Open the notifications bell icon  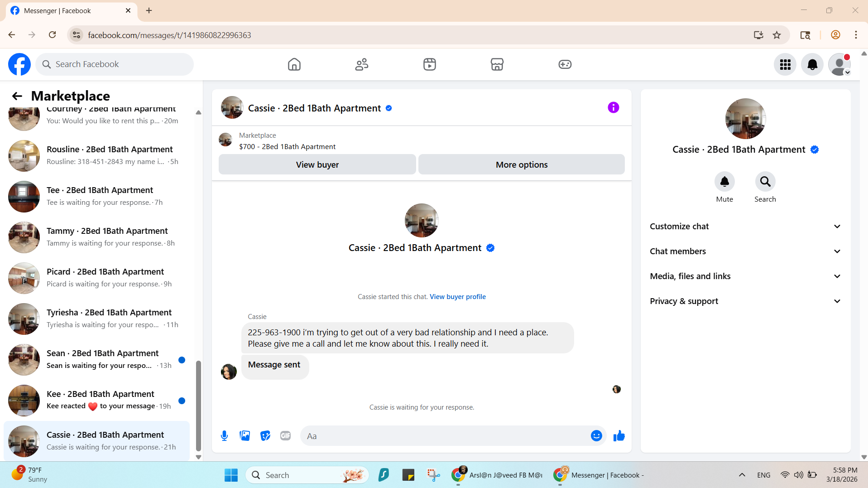point(812,64)
